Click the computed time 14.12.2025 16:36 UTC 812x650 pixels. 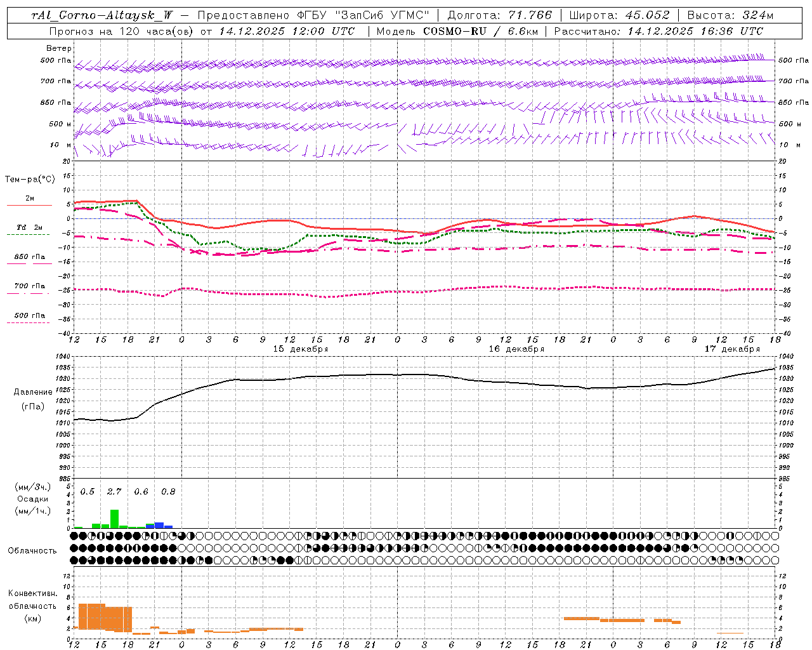click(x=695, y=31)
